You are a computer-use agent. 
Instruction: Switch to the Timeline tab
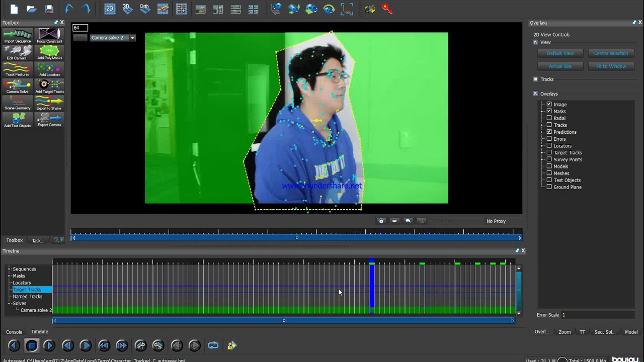[40, 332]
